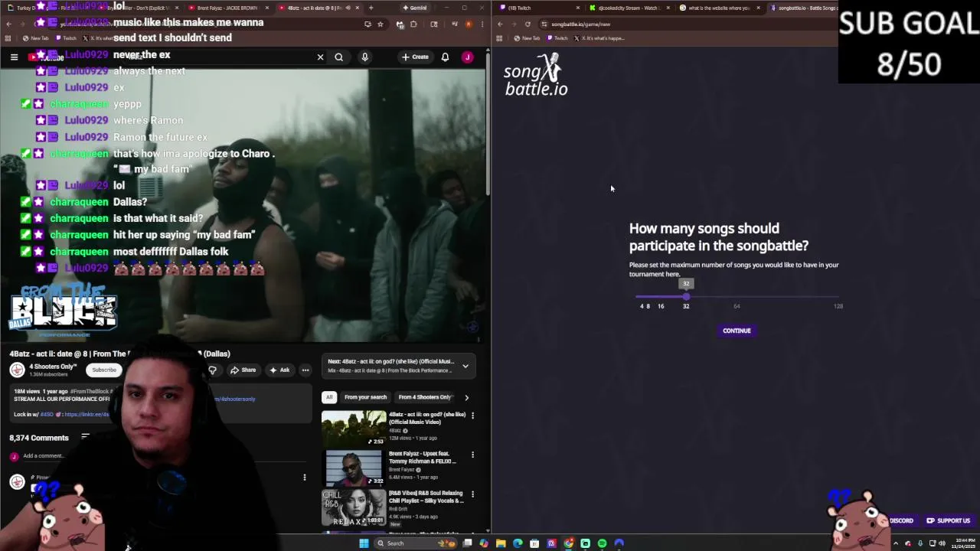Click the Windows taskbar Search box

pyautogui.click(x=415, y=543)
